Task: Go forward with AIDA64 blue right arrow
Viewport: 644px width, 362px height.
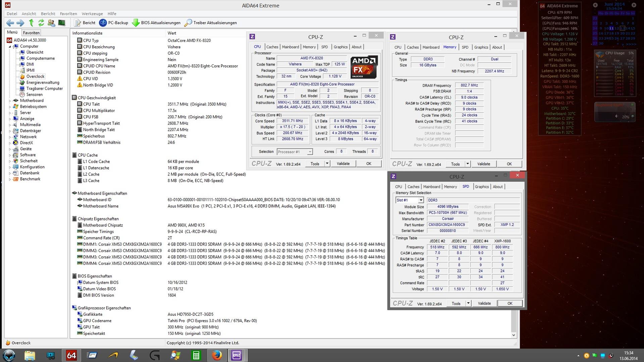Action: (20, 23)
